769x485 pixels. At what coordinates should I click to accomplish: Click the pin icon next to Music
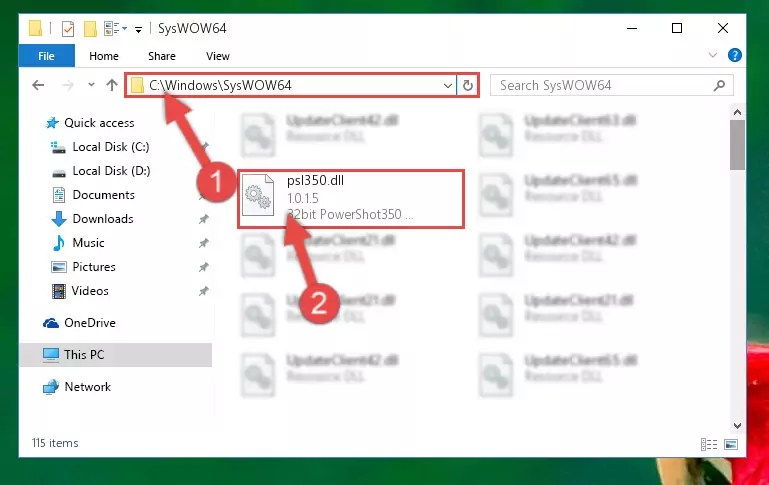204,243
